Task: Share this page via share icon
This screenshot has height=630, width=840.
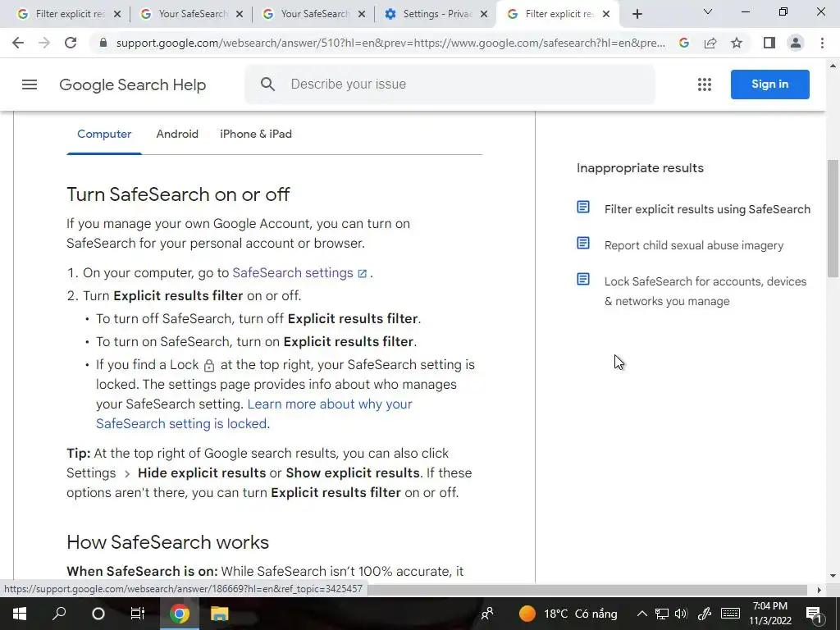Action: pos(710,43)
